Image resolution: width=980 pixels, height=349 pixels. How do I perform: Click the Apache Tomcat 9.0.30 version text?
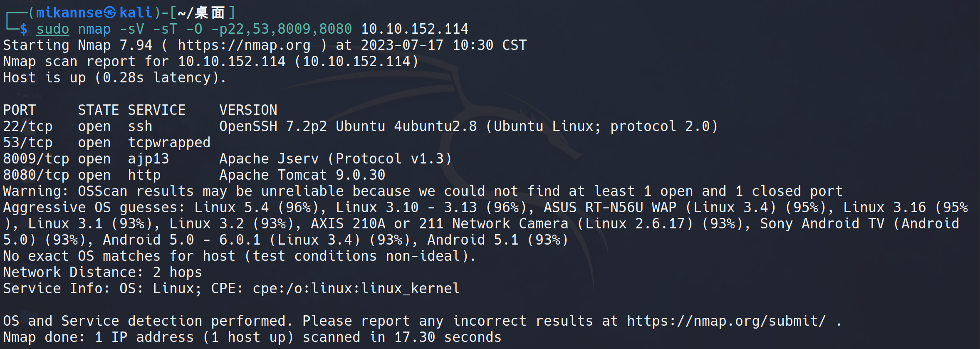302,175
